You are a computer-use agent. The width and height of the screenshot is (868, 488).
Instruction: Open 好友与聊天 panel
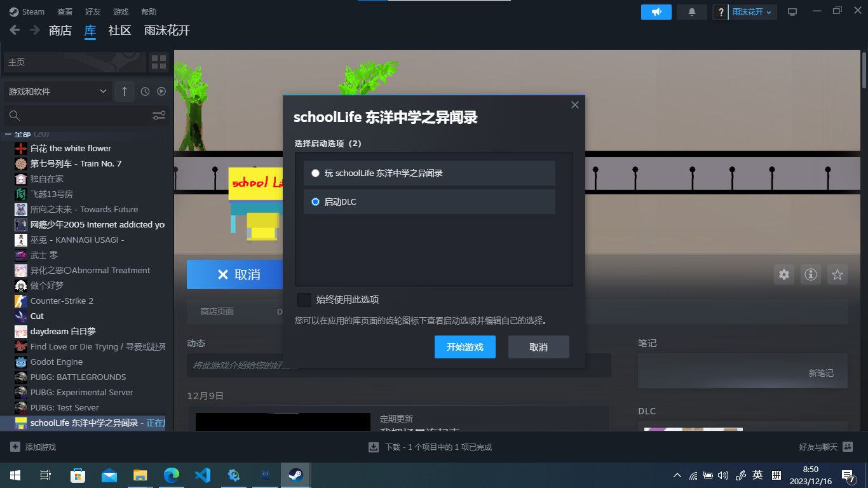(x=826, y=447)
